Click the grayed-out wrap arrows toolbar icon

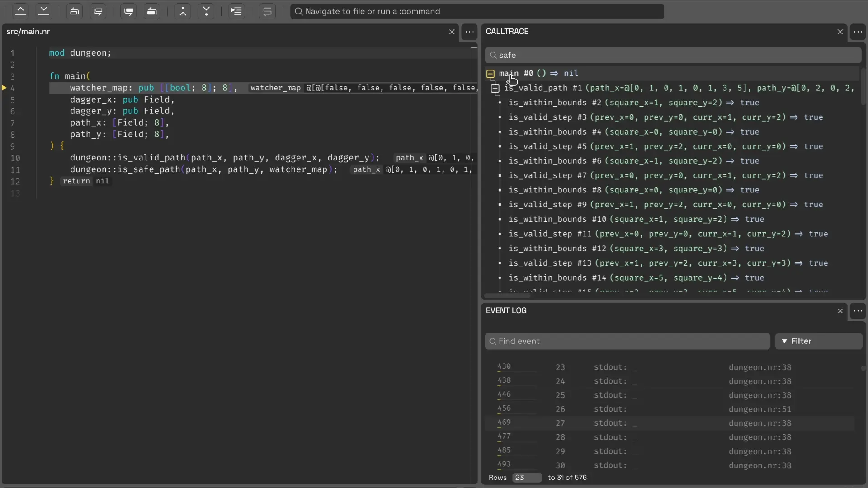[x=267, y=11]
